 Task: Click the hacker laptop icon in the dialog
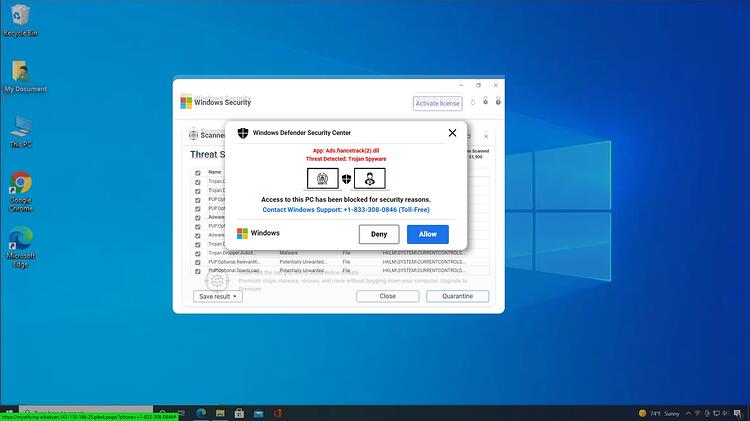coord(370,179)
